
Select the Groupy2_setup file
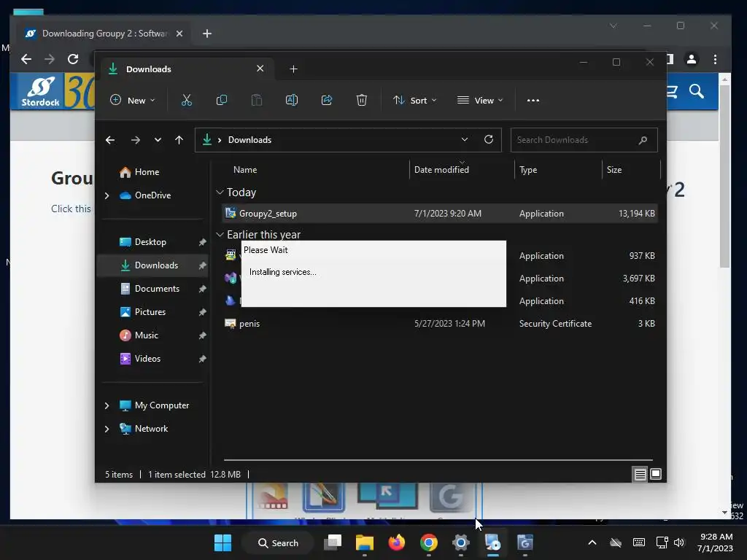pos(440,214)
